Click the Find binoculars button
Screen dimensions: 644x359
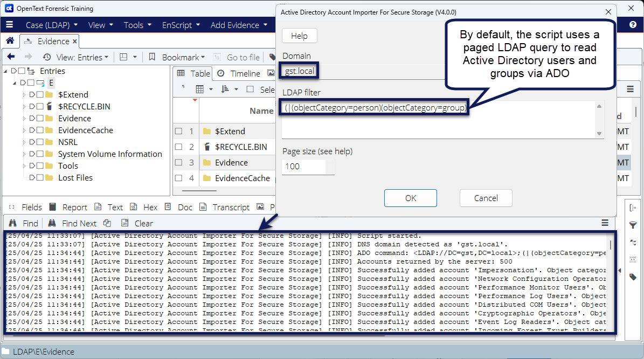pyautogui.click(x=24, y=223)
